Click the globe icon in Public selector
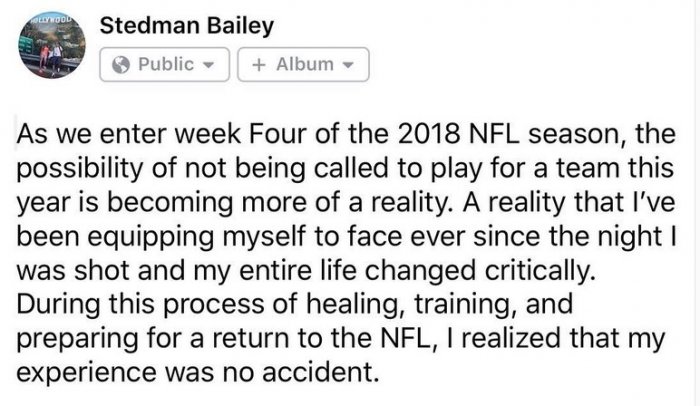 [121, 65]
